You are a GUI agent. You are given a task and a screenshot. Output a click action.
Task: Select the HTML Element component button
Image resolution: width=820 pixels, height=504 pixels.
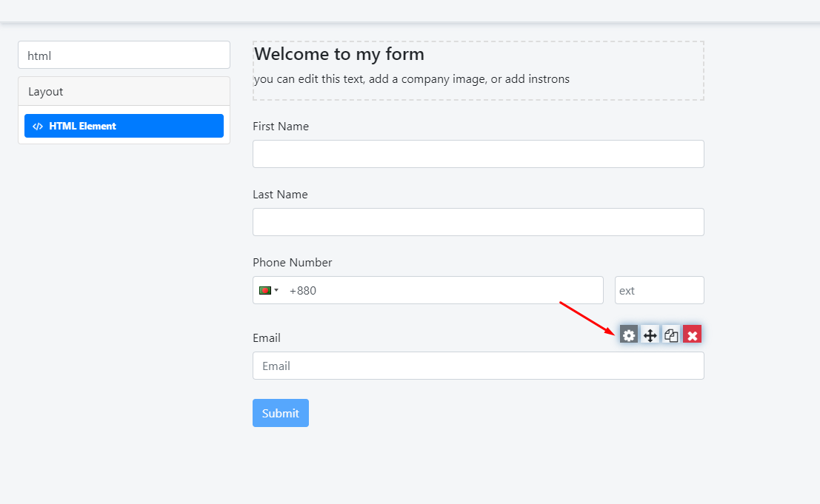tap(124, 126)
